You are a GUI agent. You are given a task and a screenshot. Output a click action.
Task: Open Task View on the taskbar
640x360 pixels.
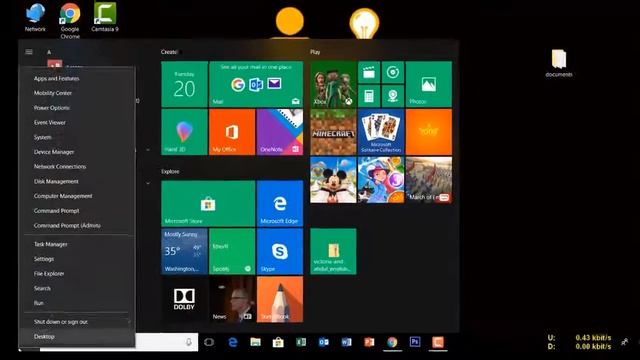pyautogui.click(x=209, y=342)
